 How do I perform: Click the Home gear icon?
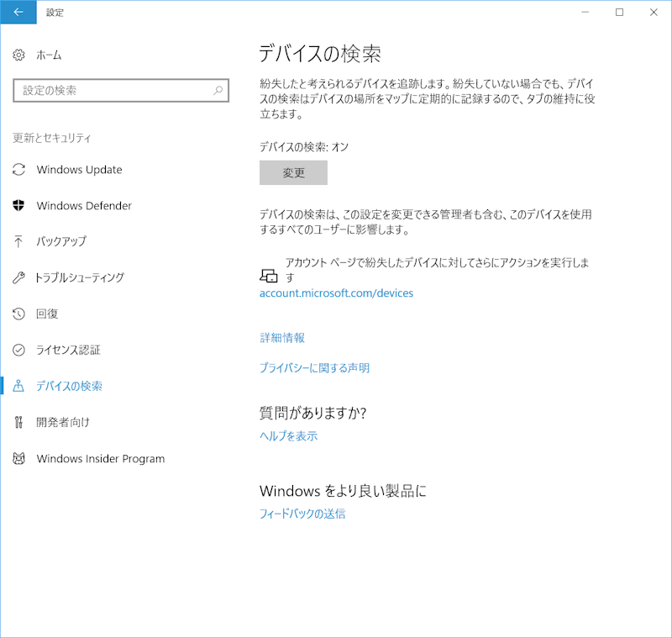point(19,55)
